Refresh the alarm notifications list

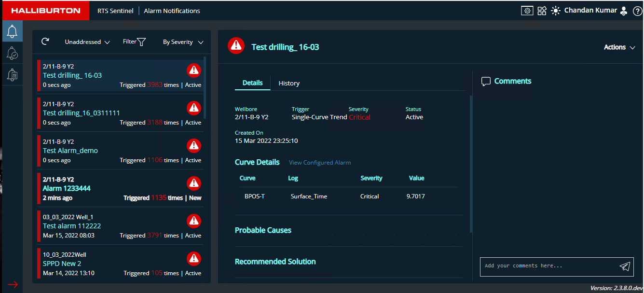click(45, 42)
